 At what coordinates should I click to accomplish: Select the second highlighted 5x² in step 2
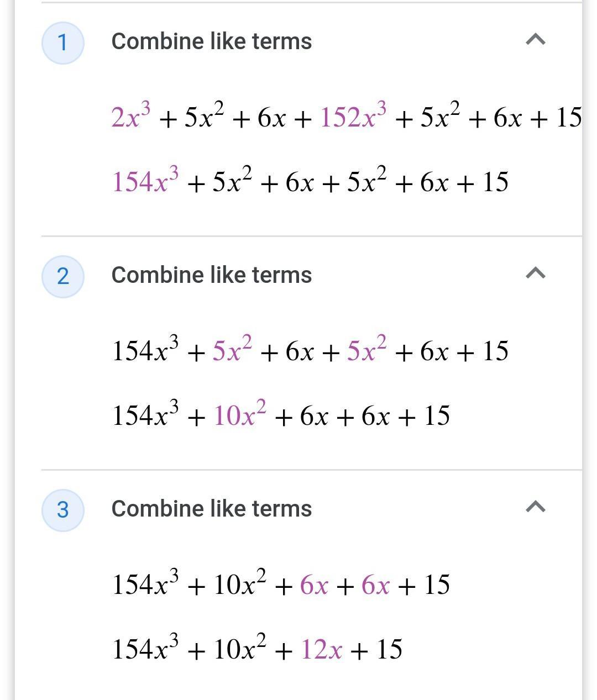pos(366,349)
